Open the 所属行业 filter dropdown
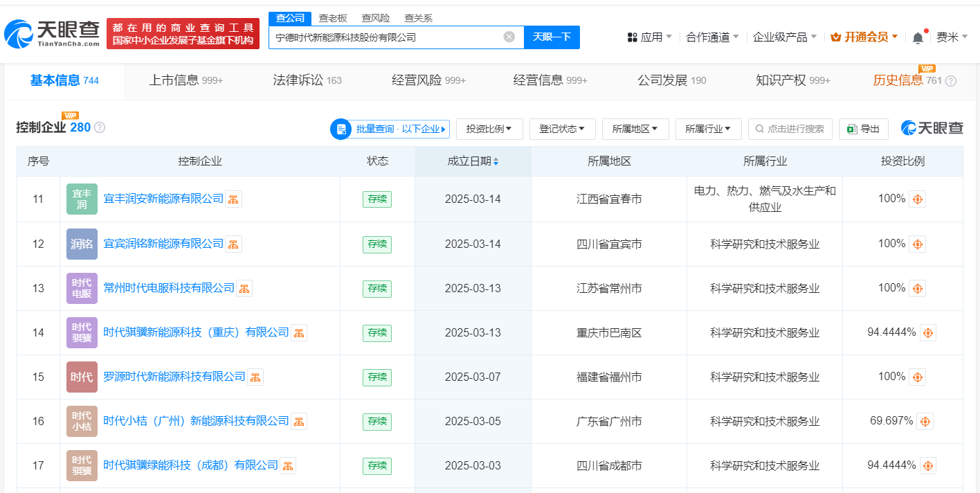Image resolution: width=980 pixels, height=493 pixels. click(x=708, y=129)
